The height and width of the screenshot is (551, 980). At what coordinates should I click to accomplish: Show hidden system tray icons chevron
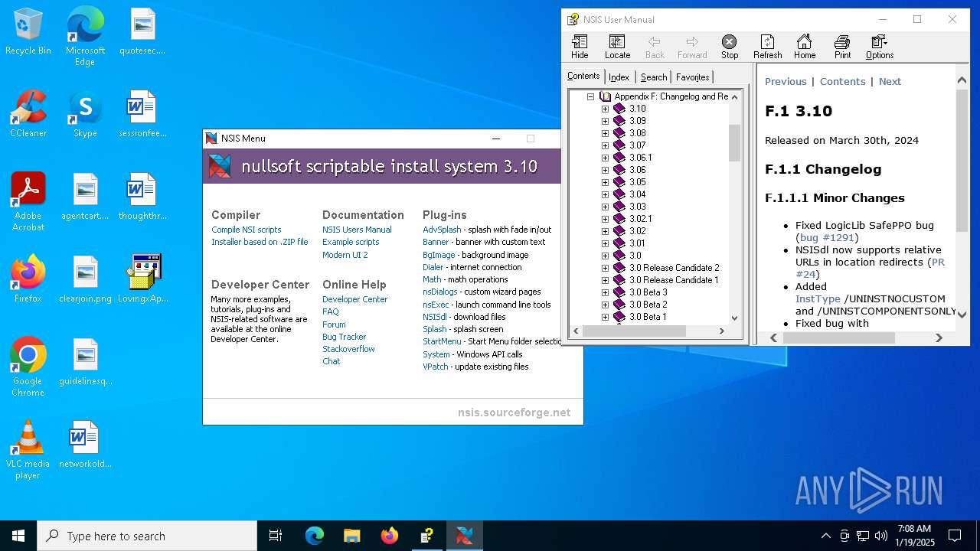click(x=825, y=536)
